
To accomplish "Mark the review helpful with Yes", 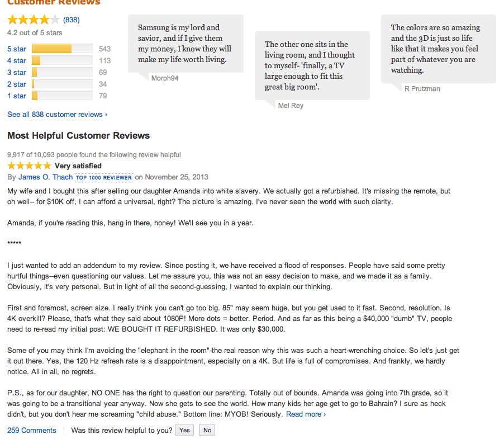I will click(x=184, y=430).
